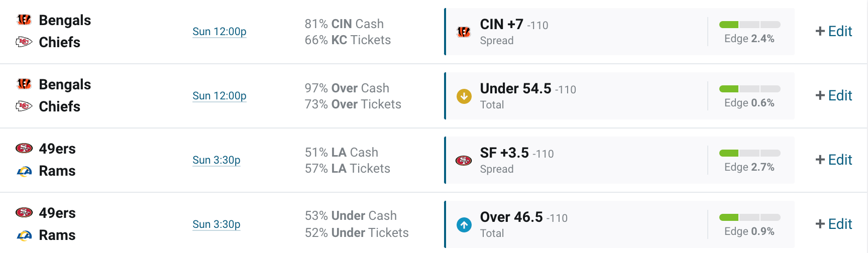Click the Rams logo in the bottom row
The width and height of the screenshot is (868, 253).
pos(24,235)
